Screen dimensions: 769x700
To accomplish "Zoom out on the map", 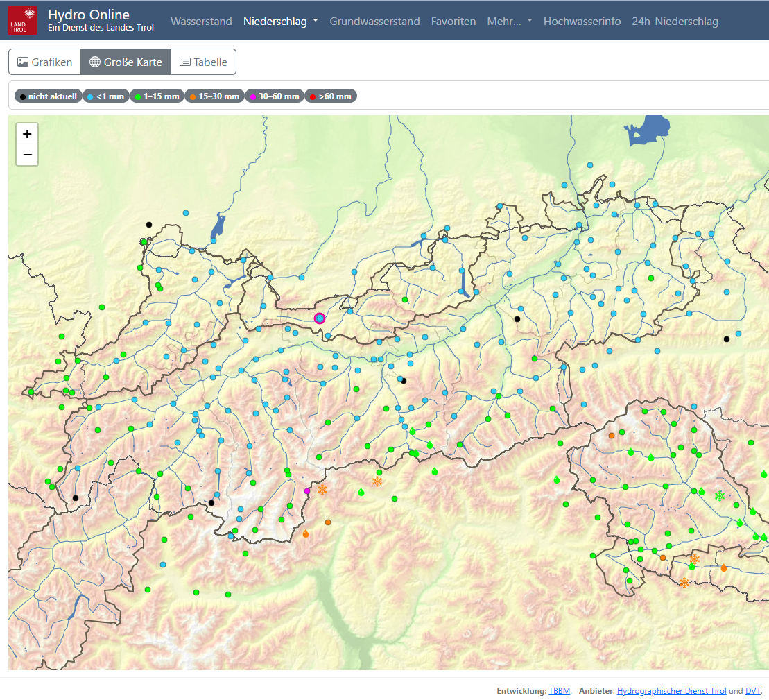I will coord(27,155).
